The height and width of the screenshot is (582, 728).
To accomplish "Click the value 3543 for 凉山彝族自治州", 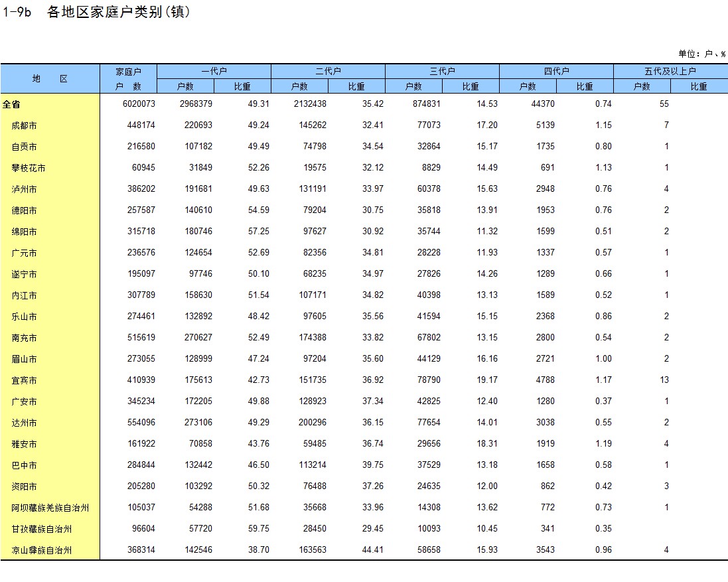I will tap(546, 550).
